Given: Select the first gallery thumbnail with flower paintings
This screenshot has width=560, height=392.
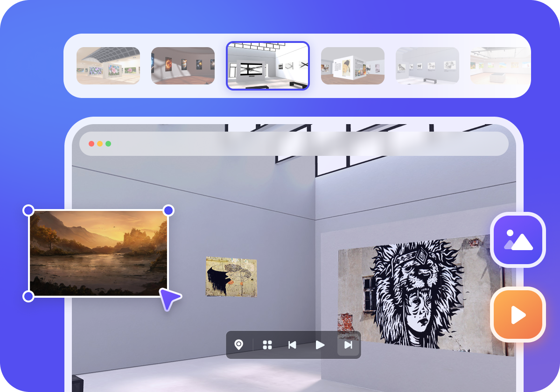Looking at the screenshot, I should pos(108,66).
